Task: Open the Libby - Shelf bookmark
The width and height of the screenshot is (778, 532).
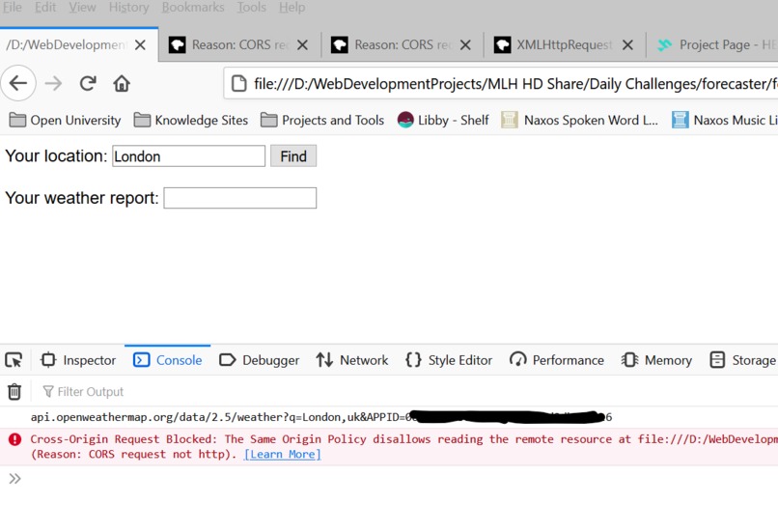Action: click(x=443, y=120)
